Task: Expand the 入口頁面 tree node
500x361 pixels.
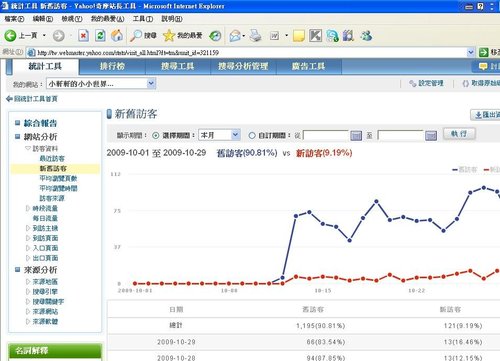Action: 28,248
